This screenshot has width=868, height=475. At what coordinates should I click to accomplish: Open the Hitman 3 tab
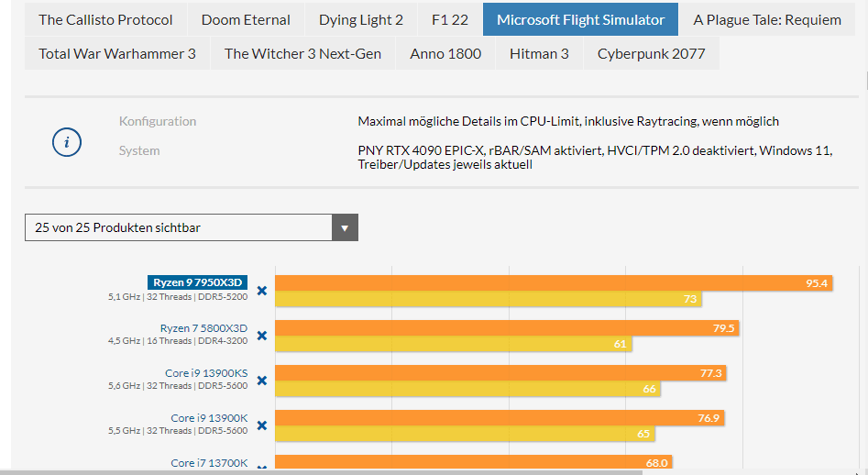pos(539,54)
